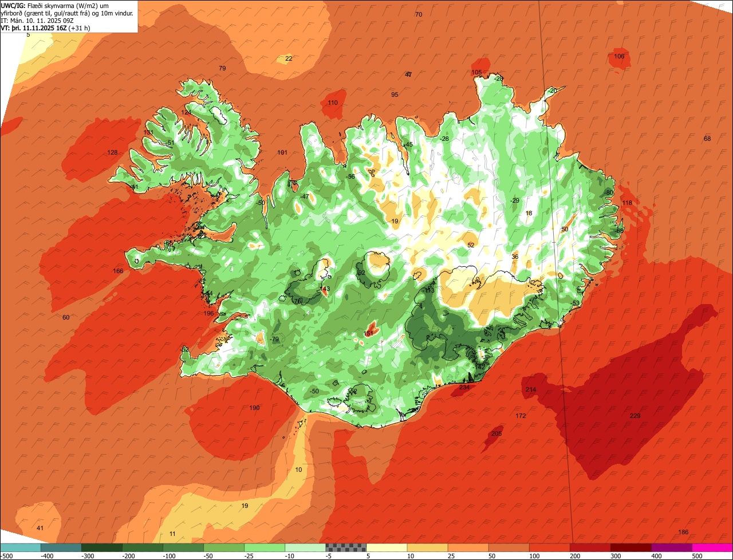Click the map value 196 on the west coast
The height and width of the screenshot is (560, 733).
(208, 313)
